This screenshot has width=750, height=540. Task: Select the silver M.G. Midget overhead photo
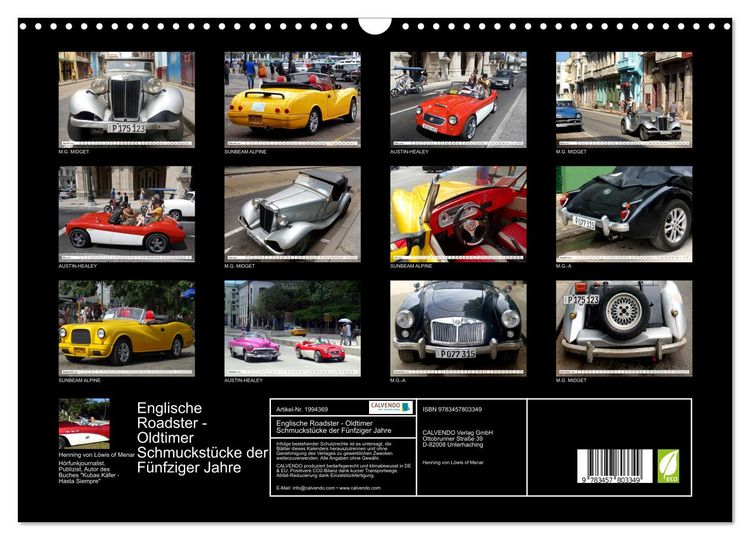[x=293, y=214]
